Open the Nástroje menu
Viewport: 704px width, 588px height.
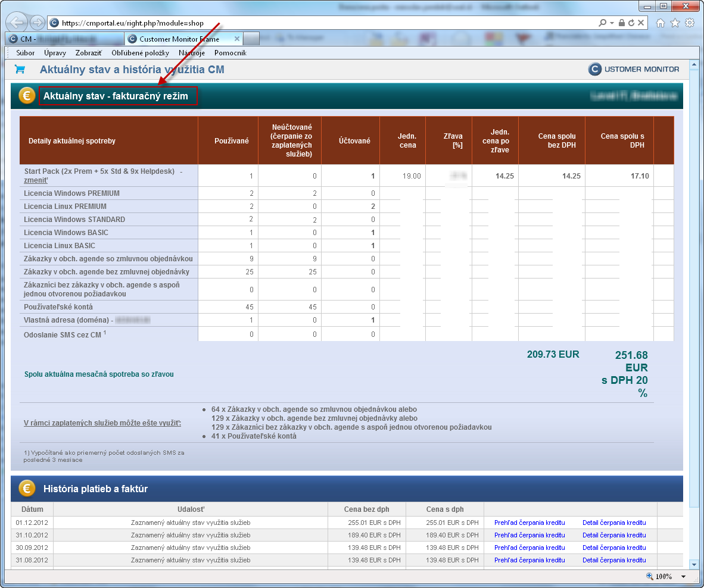coord(192,53)
